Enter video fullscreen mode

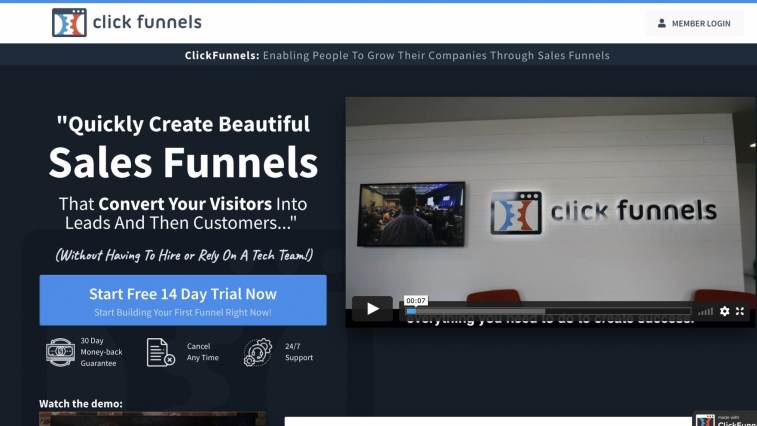point(740,311)
